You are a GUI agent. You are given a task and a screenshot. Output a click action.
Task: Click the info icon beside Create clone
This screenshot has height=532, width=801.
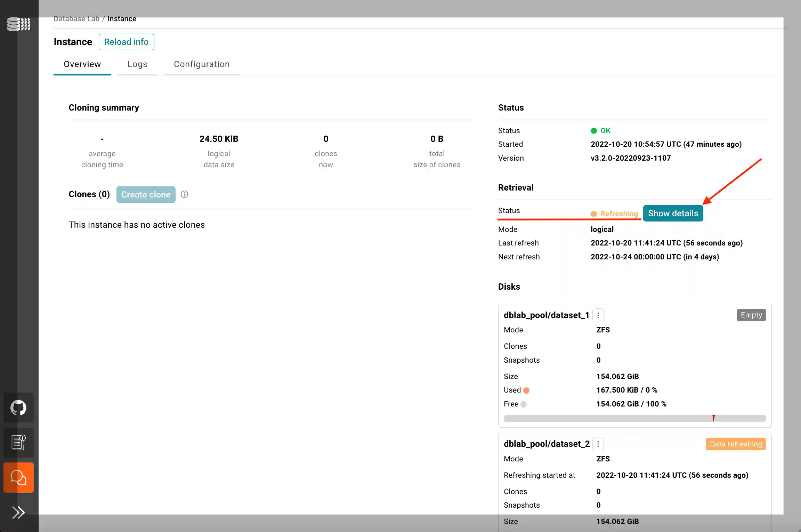[184, 194]
